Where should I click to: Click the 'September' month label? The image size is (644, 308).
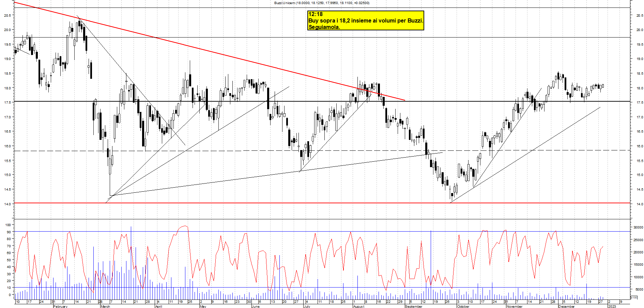point(414,306)
